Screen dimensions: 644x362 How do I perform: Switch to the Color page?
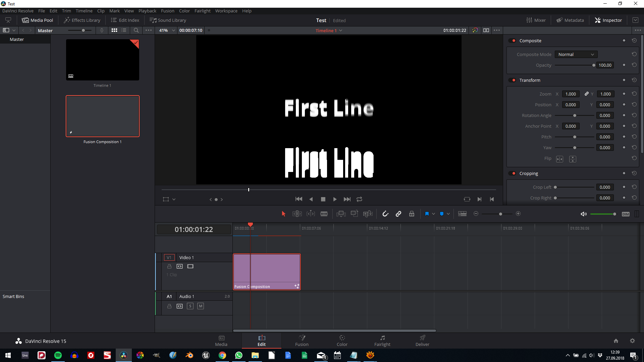[x=342, y=341]
